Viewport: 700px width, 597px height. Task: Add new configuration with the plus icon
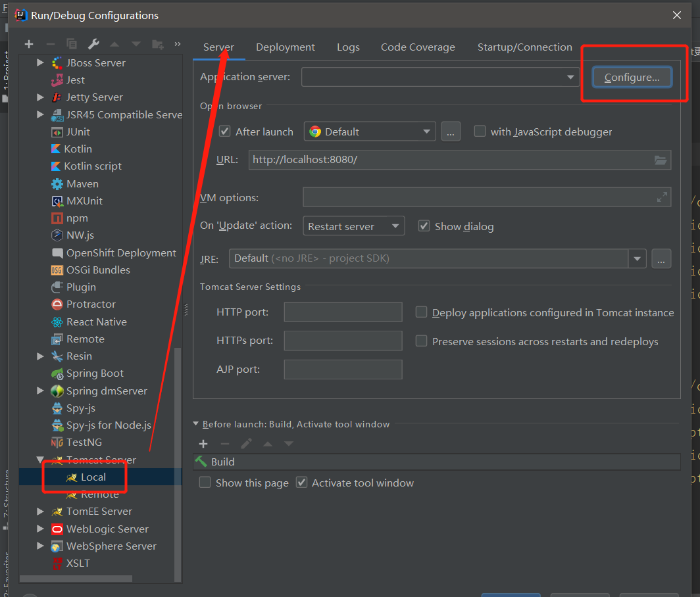coord(29,44)
